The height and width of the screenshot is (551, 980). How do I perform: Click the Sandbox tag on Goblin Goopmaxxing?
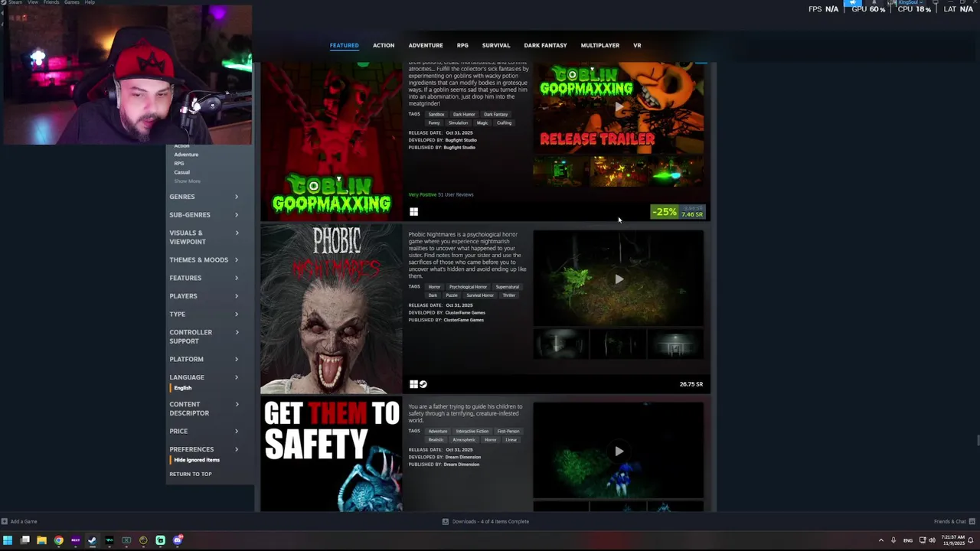[x=436, y=115]
